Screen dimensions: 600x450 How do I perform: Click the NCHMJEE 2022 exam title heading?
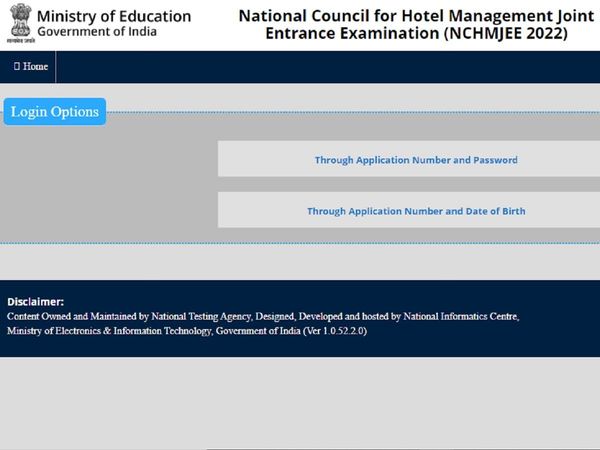[416, 24]
